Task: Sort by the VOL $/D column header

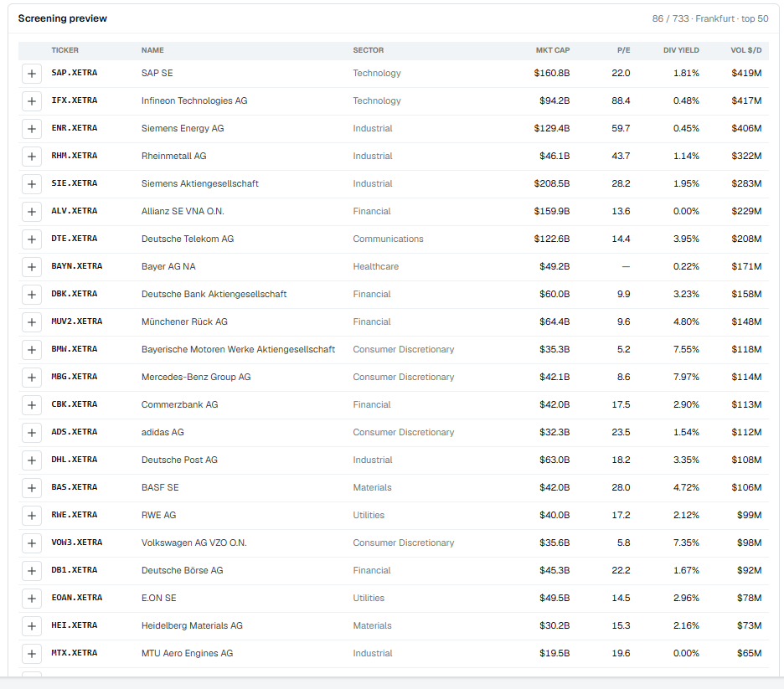Action: [746, 50]
